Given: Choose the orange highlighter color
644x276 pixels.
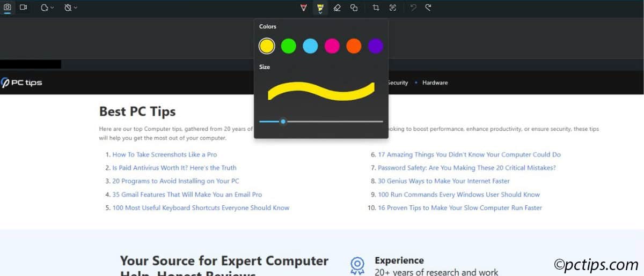Looking at the screenshot, I should click(x=354, y=46).
